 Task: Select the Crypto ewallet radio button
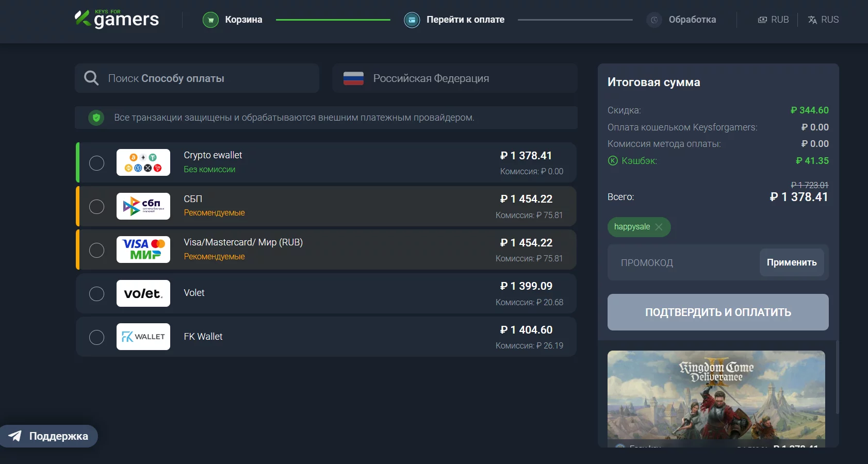[x=96, y=163]
